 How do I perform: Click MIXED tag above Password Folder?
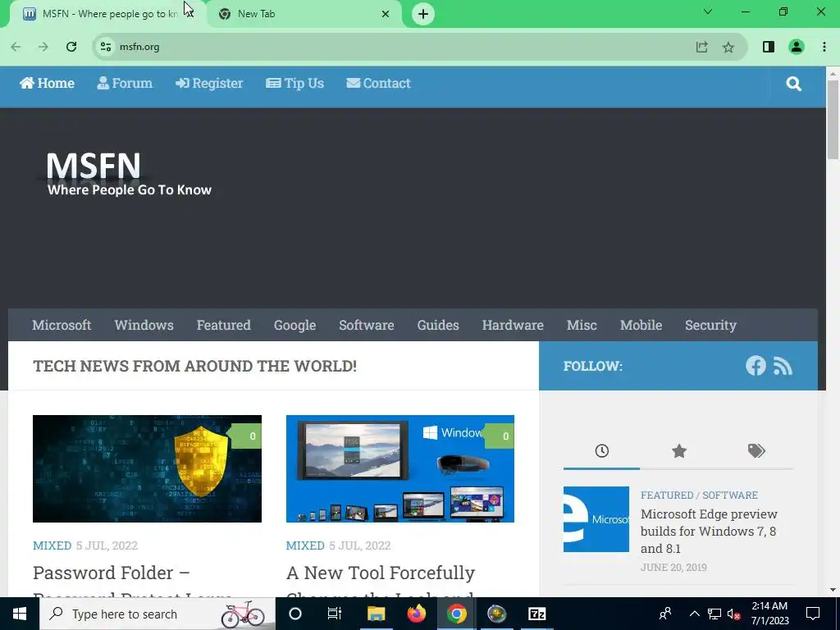52,546
